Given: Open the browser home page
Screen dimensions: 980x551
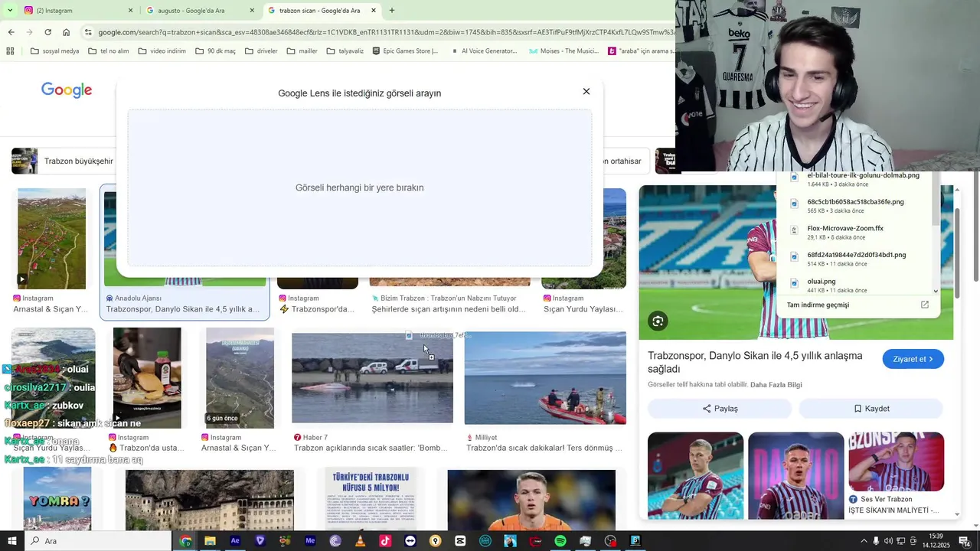Looking at the screenshot, I should (67, 32).
